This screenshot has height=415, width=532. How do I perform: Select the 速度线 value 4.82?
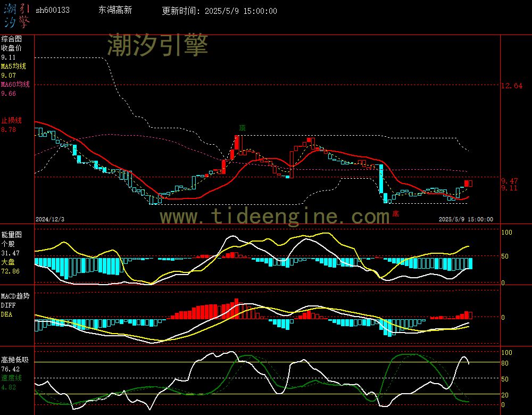pos(8,387)
